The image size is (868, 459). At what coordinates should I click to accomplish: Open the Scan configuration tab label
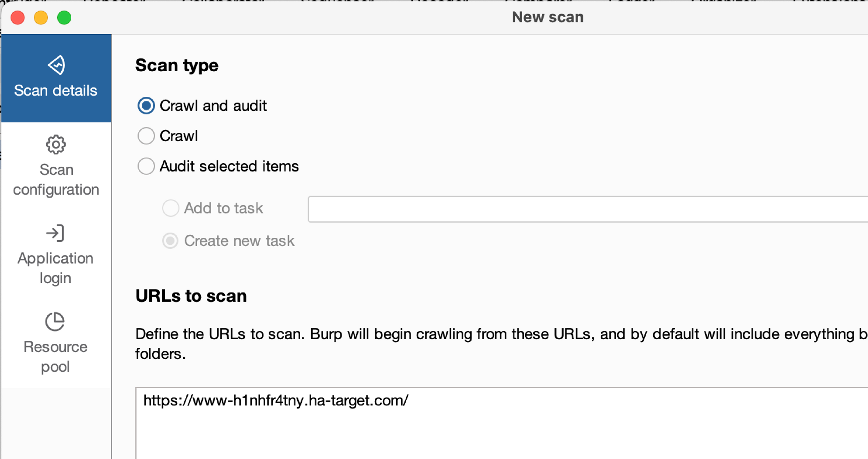click(56, 180)
